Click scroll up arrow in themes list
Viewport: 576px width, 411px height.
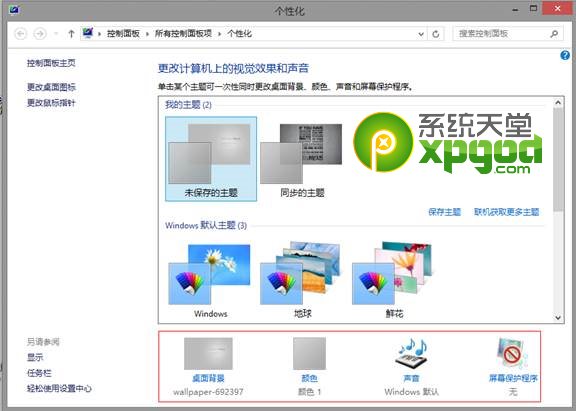click(558, 103)
